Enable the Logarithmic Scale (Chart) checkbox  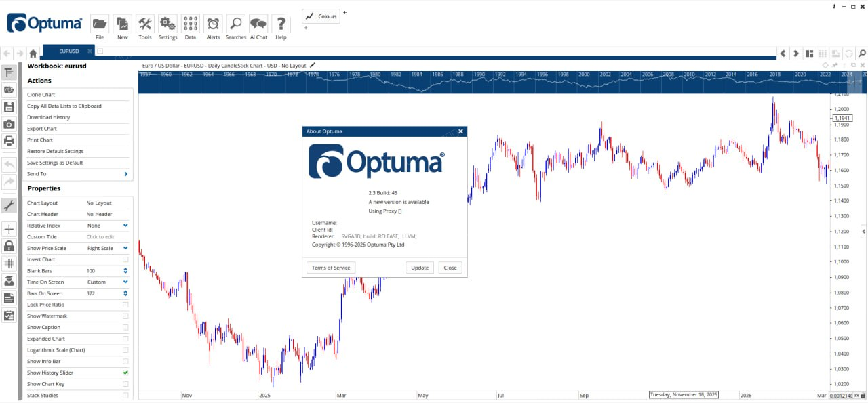point(125,350)
